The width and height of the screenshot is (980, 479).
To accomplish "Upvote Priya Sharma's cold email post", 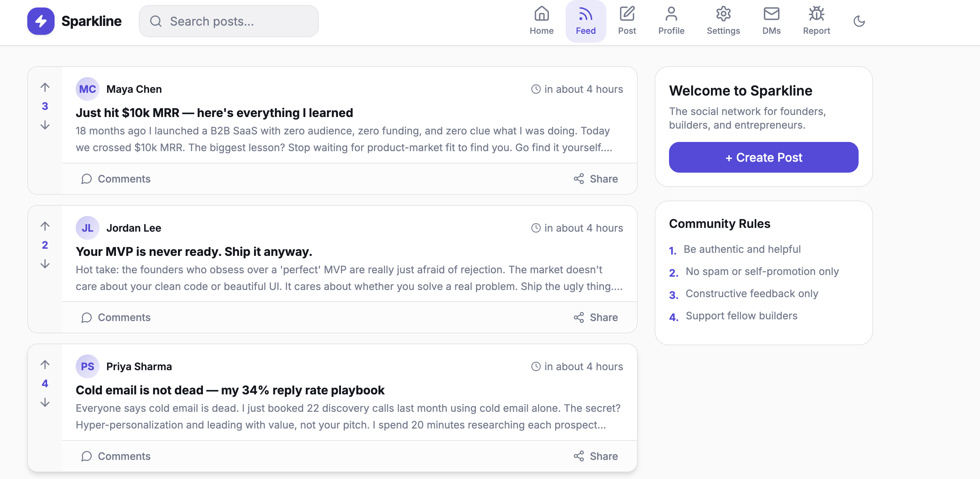I will pyautogui.click(x=45, y=364).
